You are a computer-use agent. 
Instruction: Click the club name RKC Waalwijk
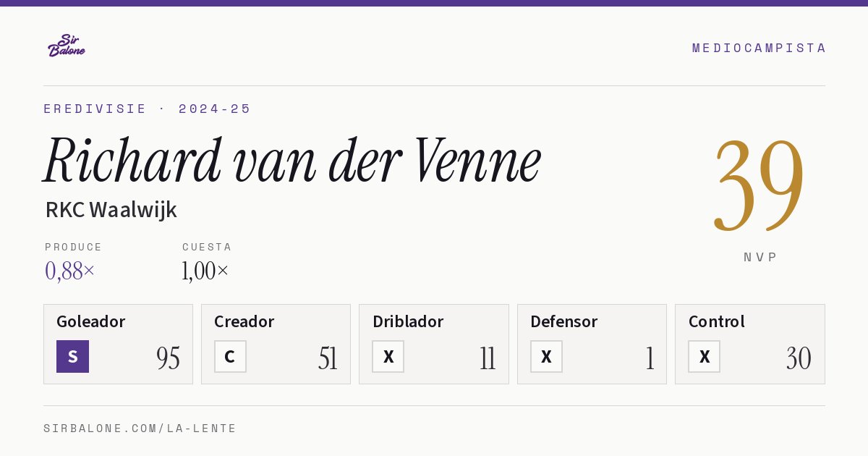coord(111,210)
